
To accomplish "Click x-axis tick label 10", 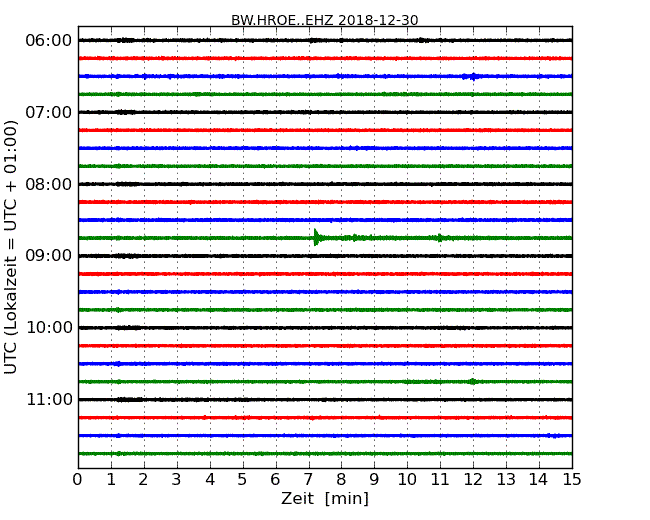I will coord(407,480).
